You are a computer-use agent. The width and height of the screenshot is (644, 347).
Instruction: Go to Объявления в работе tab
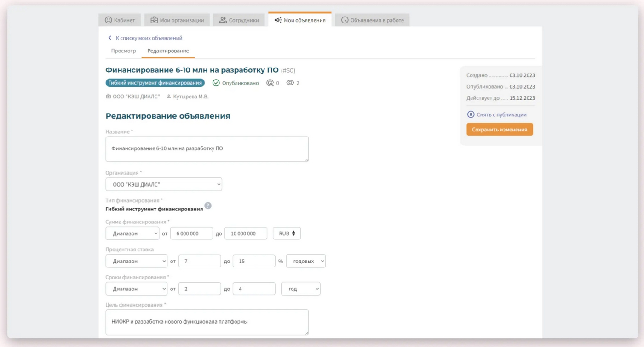[x=372, y=20]
